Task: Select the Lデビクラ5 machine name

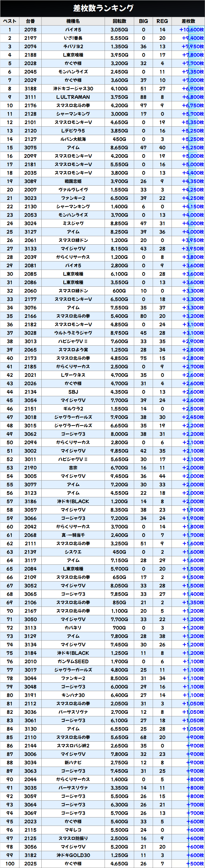Action: coord(73,131)
